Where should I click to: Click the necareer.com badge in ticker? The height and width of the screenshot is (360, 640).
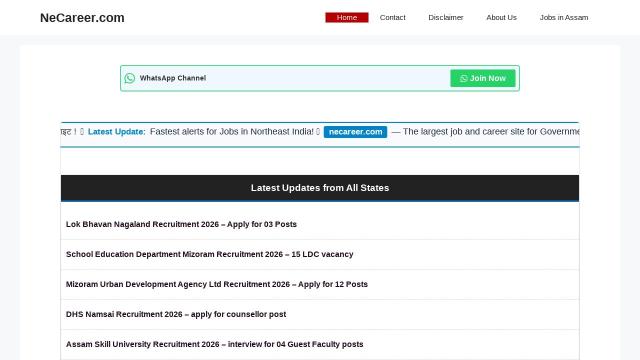pyautogui.click(x=356, y=132)
